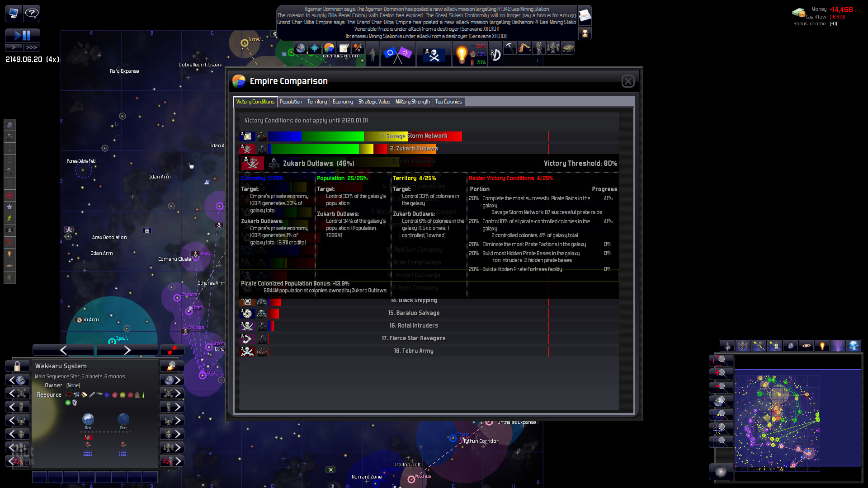Screen dimensions: 868x488
Task: Open the pirate skull flag screen
Action: tap(434, 55)
